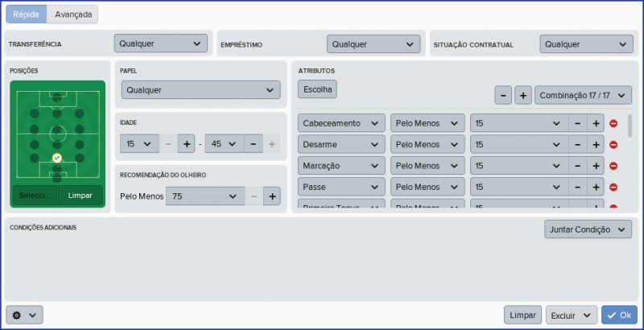Decrease the maximum age value
Image resolution: width=644 pixels, height=330 pixels.
pos(253,144)
